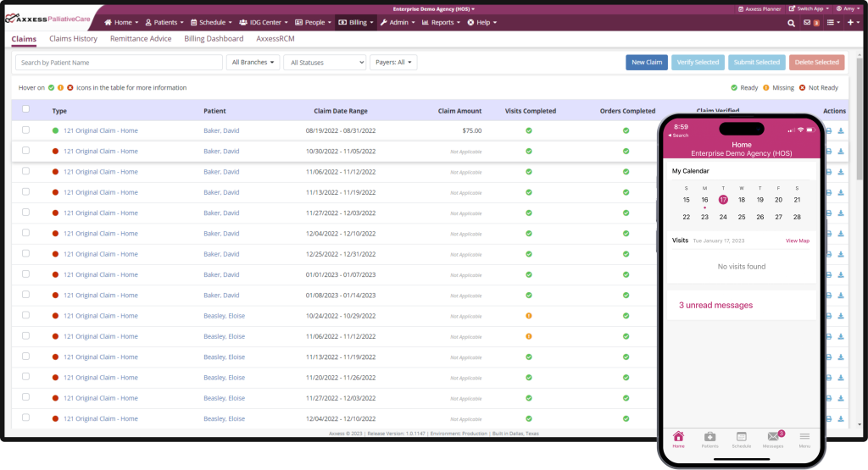Expand the Enterprise Demo Agency (HOS) selector
The image size is (868, 470).
(x=433, y=8)
